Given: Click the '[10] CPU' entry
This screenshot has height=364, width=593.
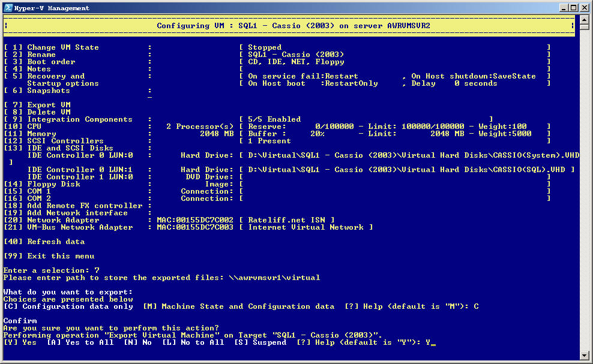Looking at the screenshot, I should (23, 127).
